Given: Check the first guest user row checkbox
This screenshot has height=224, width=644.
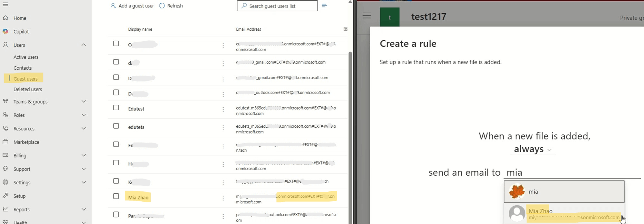Looking at the screenshot, I should 116,44.
